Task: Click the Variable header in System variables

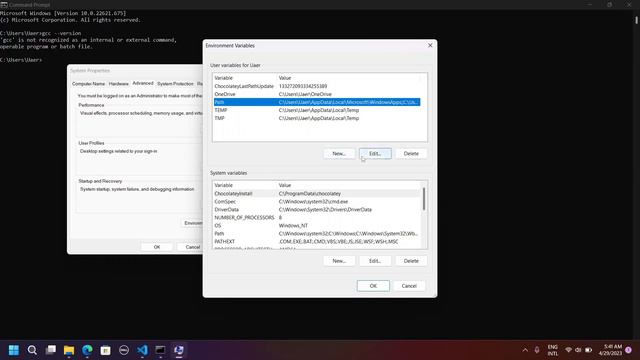Action: 245,185
